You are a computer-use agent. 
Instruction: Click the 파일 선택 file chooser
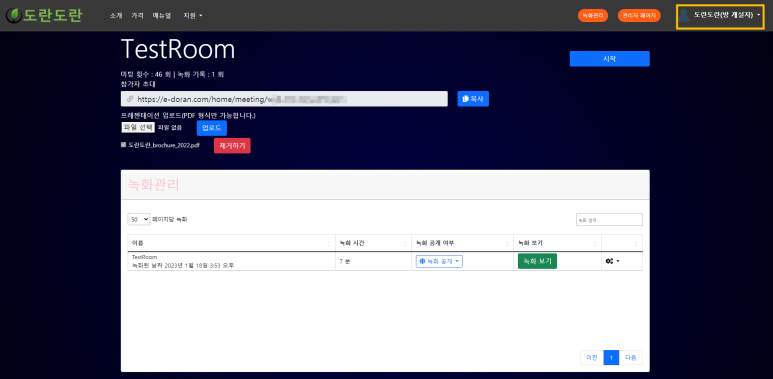tap(138, 128)
